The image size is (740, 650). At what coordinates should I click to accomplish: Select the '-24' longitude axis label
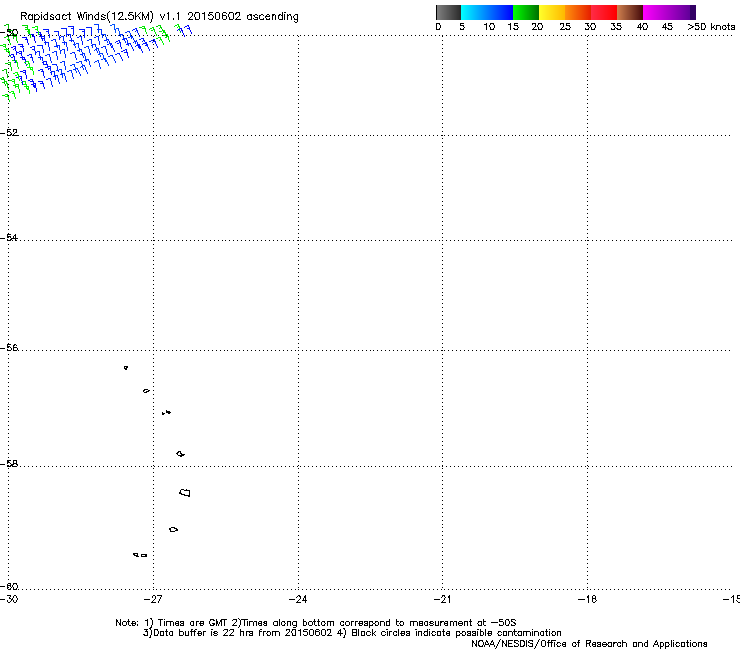pyautogui.click(x=298, y=599)
